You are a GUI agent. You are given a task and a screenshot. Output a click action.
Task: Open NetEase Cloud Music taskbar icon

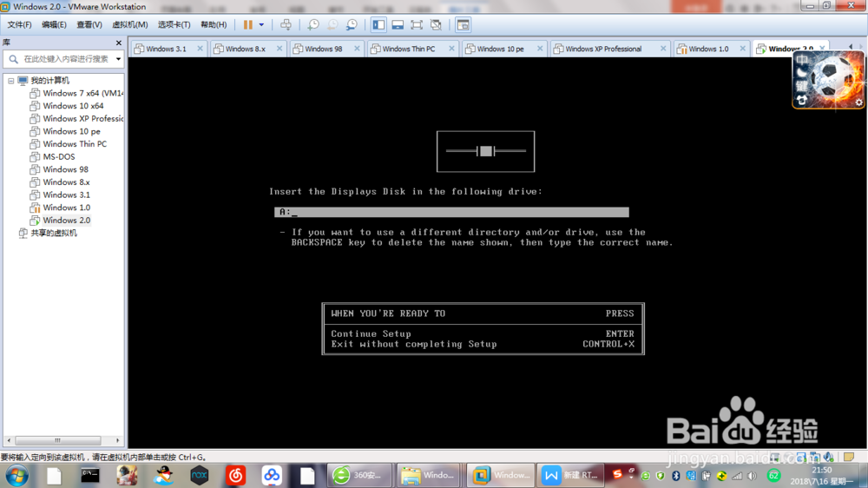pos(235,475)
